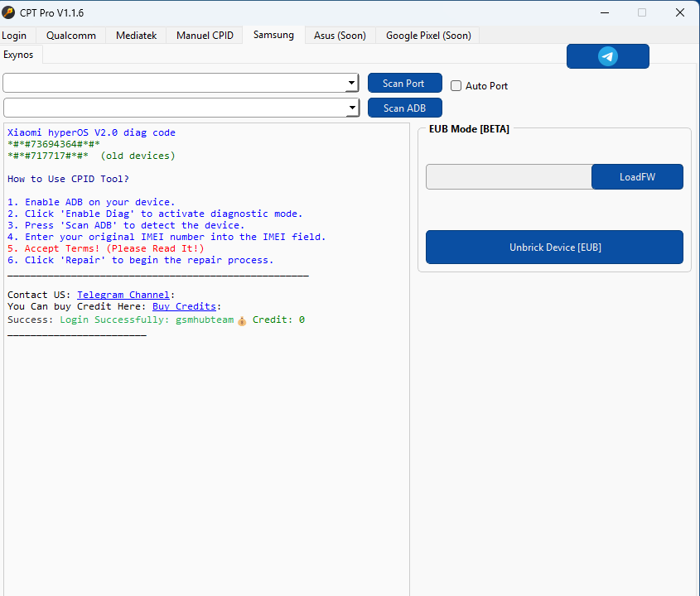This screenshot has height=596, width=700.
Task: Minimize the CPT Pro window
Action: (x=605, y=12)
